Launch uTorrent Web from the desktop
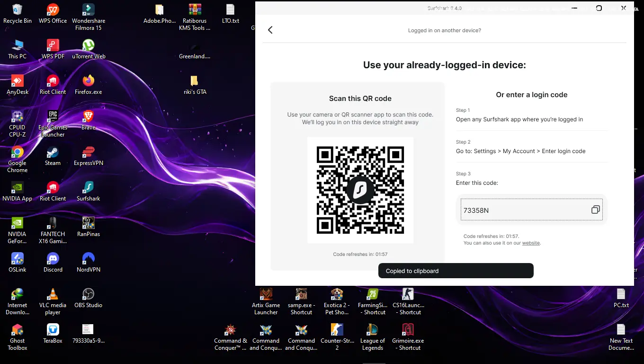 point(89,49)
